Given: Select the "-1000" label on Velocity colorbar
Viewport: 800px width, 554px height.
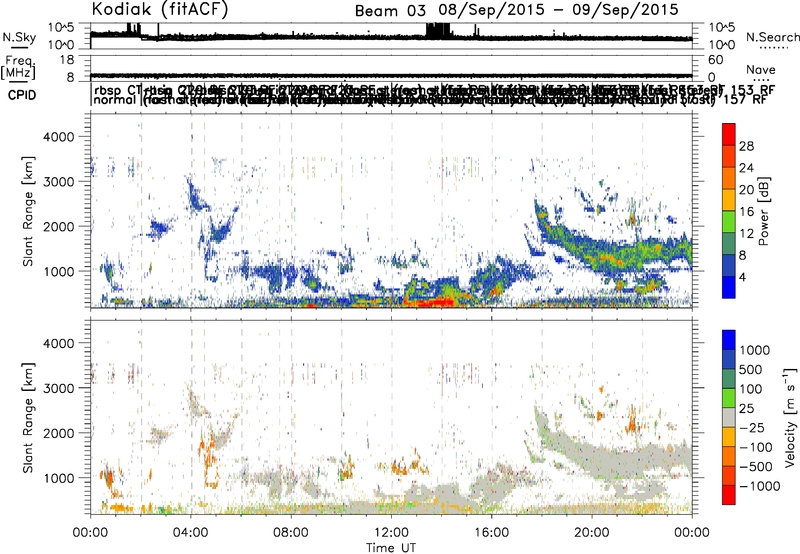Looking at the screenshot, I should tap(760, 486).
